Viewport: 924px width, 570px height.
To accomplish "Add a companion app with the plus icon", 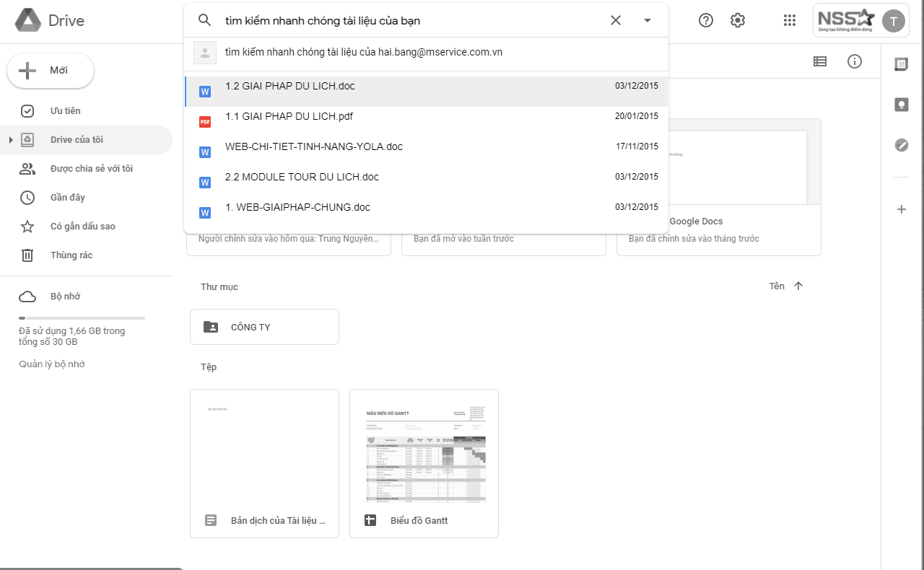I will point(901,209).
